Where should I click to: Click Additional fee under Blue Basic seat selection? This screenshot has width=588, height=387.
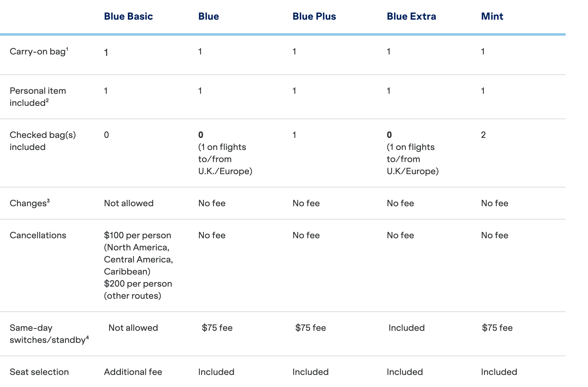click(133, 372)
